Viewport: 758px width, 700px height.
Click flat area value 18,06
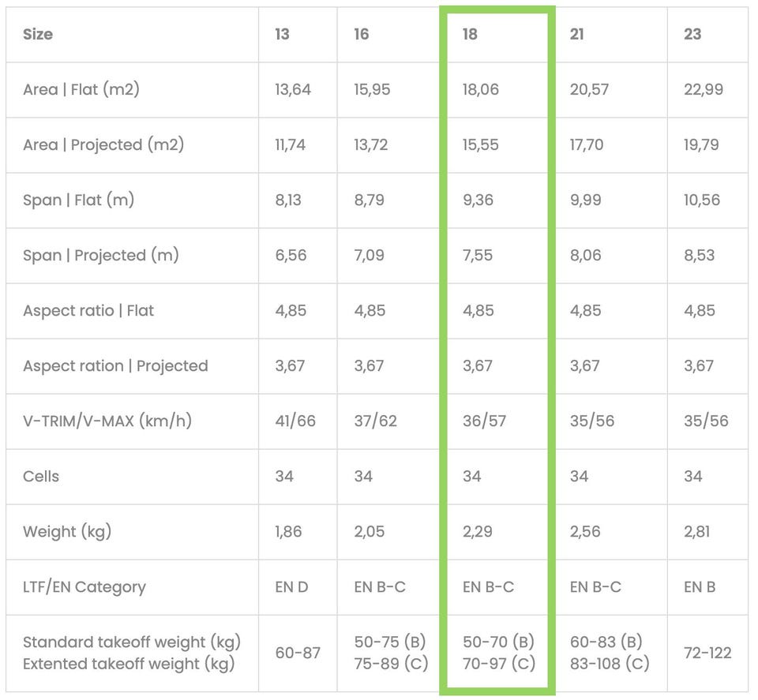coord(481,89)
